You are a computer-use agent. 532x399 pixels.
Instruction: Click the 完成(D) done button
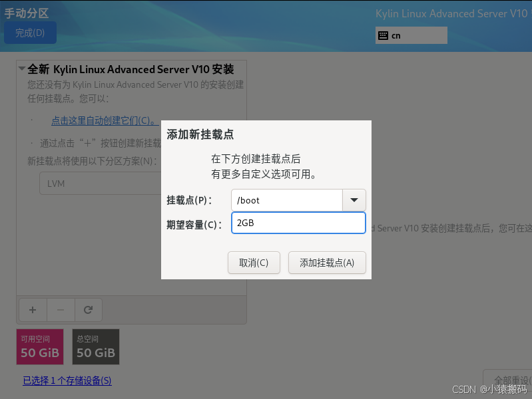point(30,33)
